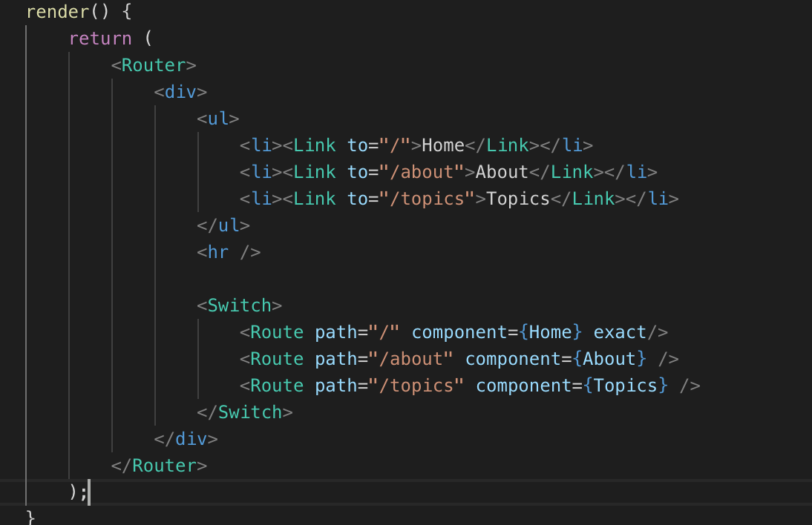Place cursor after the closing parenthesis semicolon
The width and height of the screenshot is (812, 525).
pos(88,492)
